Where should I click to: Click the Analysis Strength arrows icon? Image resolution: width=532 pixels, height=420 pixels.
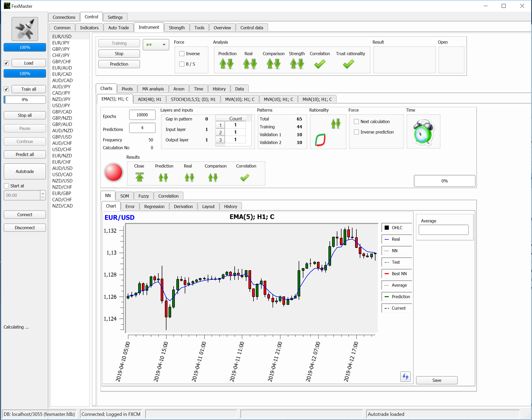297,64
